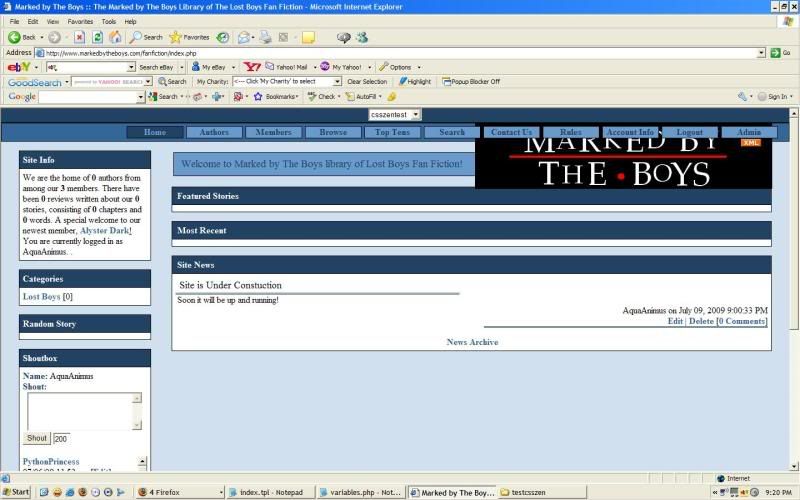800x500 pixels.
Task: Click the Yahoo Y! logo icon
Action: coord(252,67)
